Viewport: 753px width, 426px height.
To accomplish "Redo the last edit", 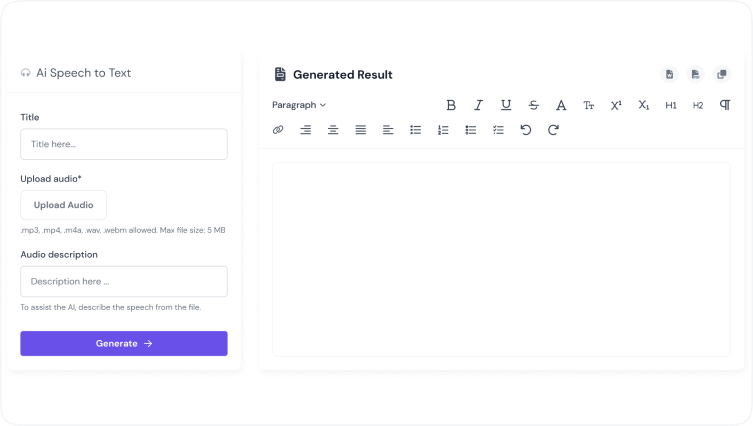I will pos(553,130).
